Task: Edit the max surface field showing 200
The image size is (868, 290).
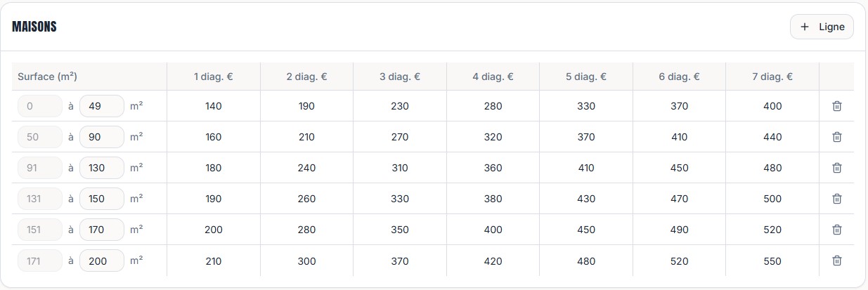Action: coord(101,261)
